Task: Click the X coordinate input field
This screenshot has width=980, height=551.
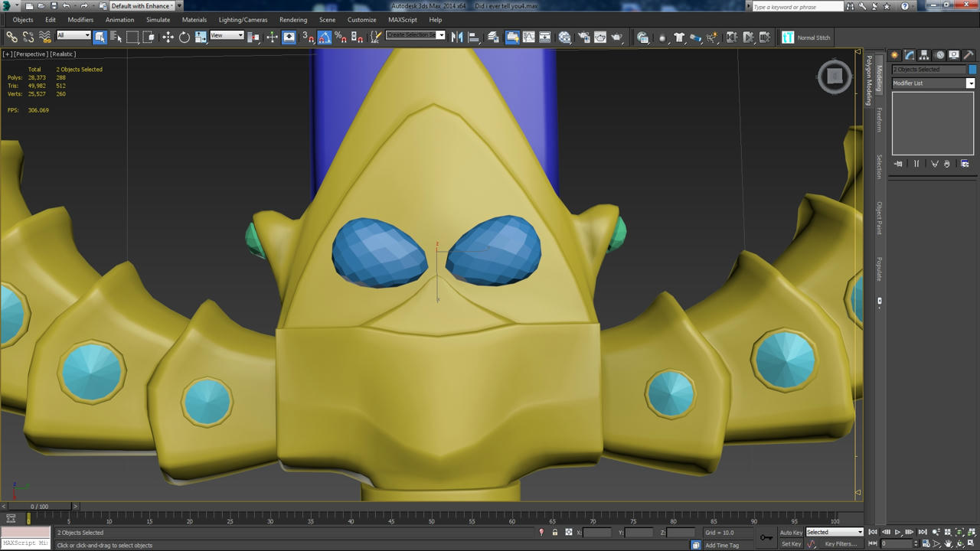Action: (x=597, y=533)
